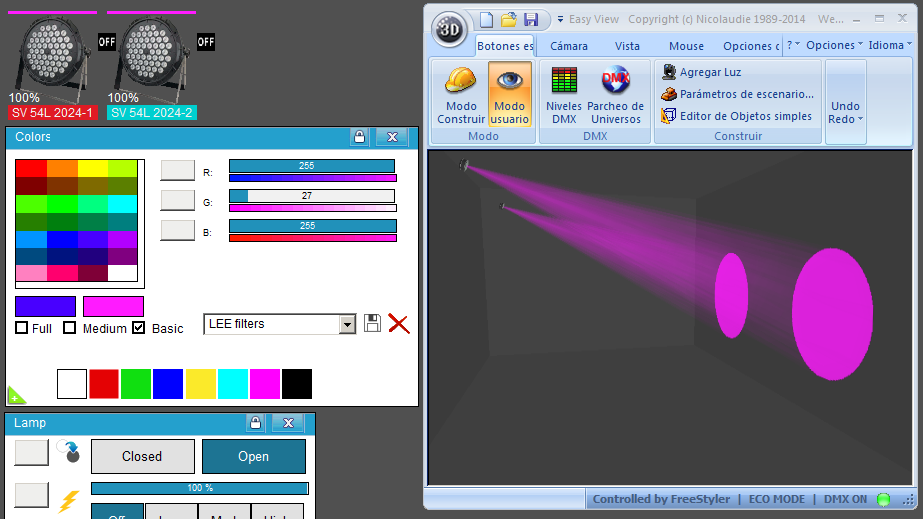Pick the black preset swatch
Screen dimensions: 923x519
click(297, 384)
